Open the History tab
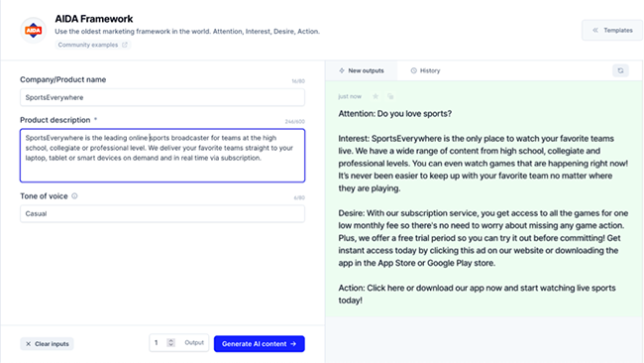The width and height of the screenshot is (644, 363). (x=425, y=70)
